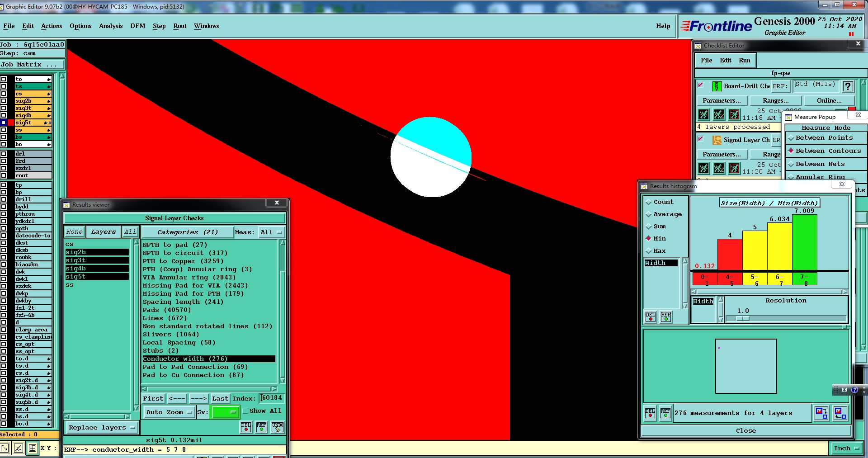Select Between Nets measure mode
Image resolution: width=868 pixels, height=458 pixels.
click(x=791, y=164)
